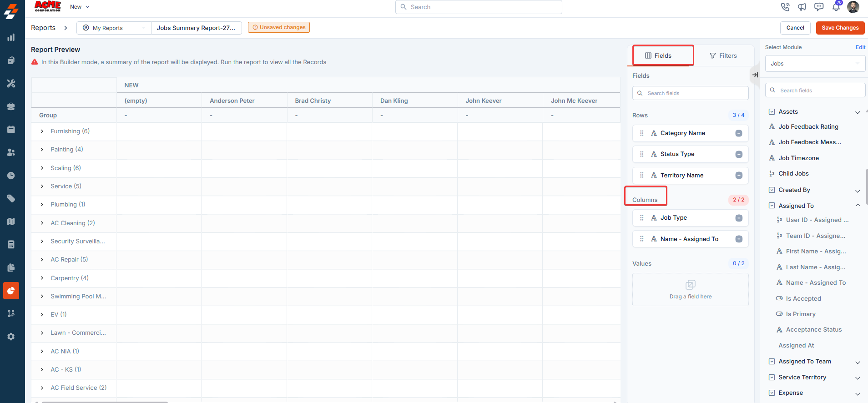868x403 pixels.
Task: Select the Child Jobs field
Action: tap(793, 174)
